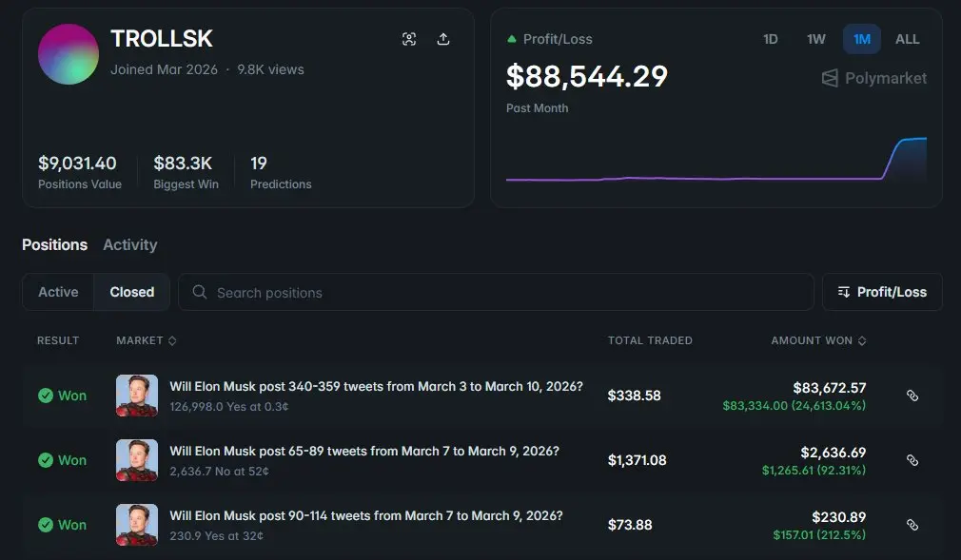Viewport: 961px width, 560px height.
Task: Click the profit/loss chart line
Action: [x=695, y=178]
